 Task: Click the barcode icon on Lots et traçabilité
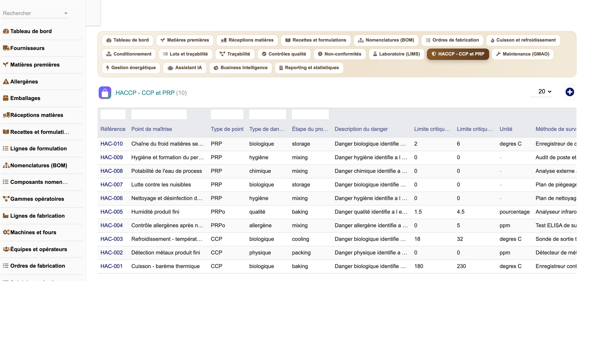coord(165,54)
